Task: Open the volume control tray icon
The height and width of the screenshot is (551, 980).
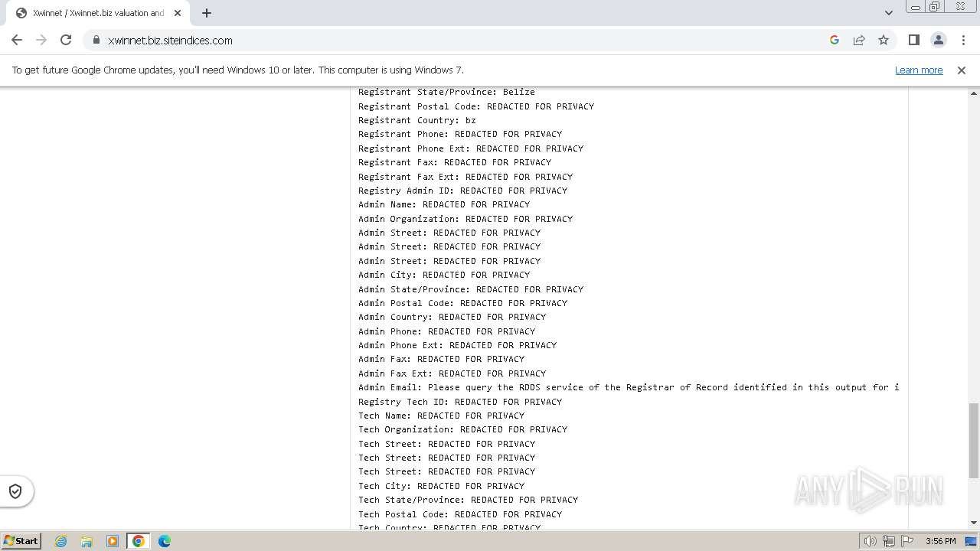Action: click(x=871, y=541)
